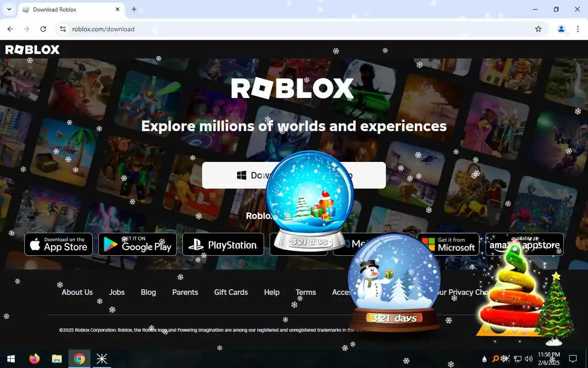The height and width of the screenshot is (368, 588).
Task: Get it from Microsoft badge
Action: (x=448, y=244)
